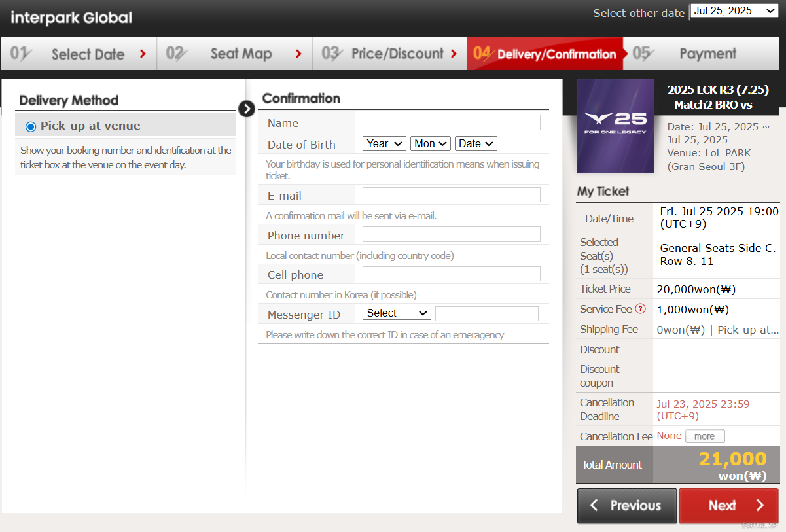
Task: Select the Pick-up at venue radio button
Action: tap(31, 126)
